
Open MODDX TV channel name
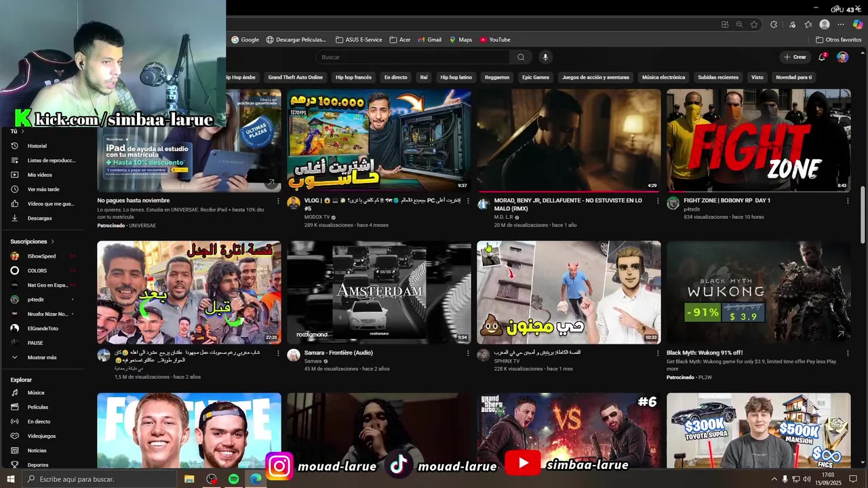click(317, 218)
